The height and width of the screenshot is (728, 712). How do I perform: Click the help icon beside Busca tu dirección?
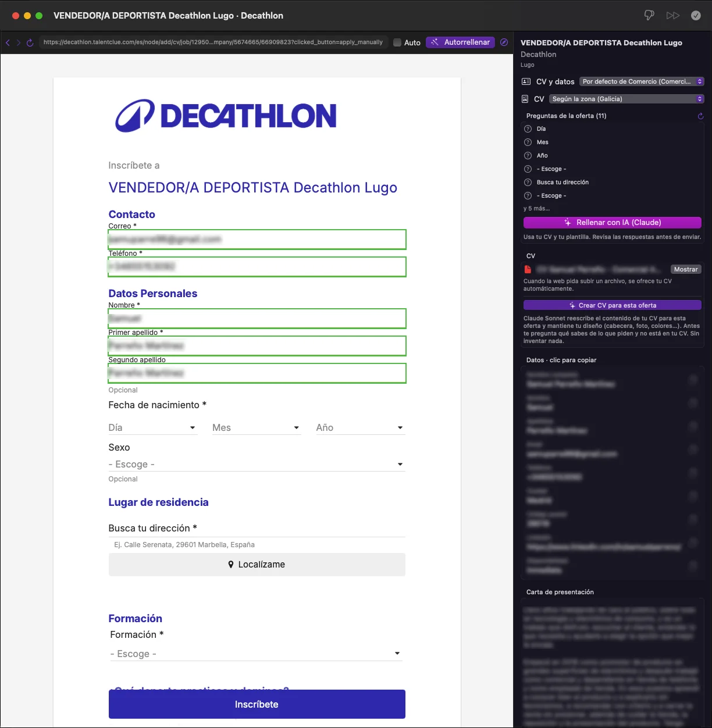coord(528,183)
